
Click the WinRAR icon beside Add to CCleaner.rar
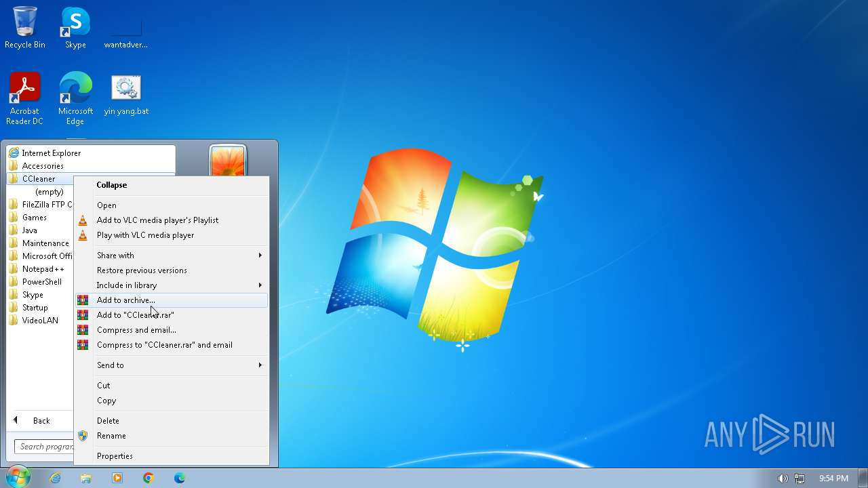click(83, 315)
